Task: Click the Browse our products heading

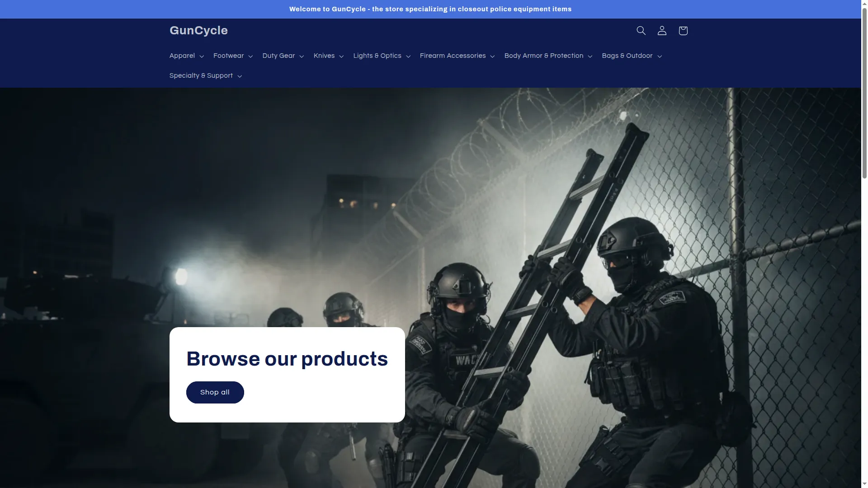Action: point(287,359)
